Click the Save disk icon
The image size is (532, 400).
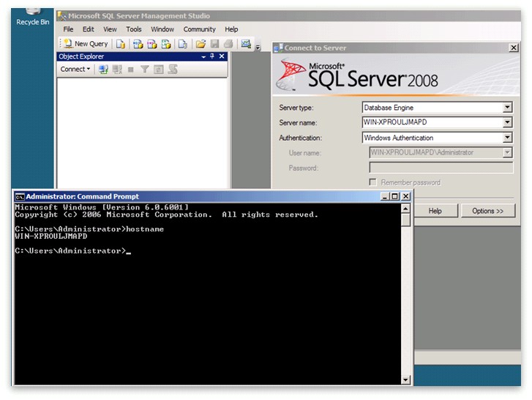[214, 44]
